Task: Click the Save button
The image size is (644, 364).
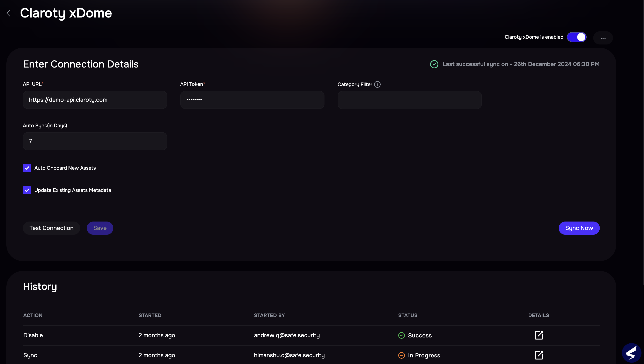Action: pyautogui.click(x=100, y=228)
